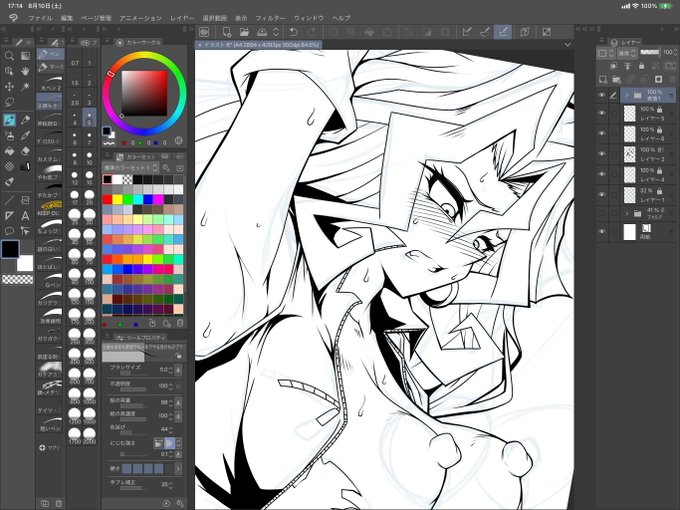Open the palette color border dropdown in Layer panel

[x=606, y=53]
